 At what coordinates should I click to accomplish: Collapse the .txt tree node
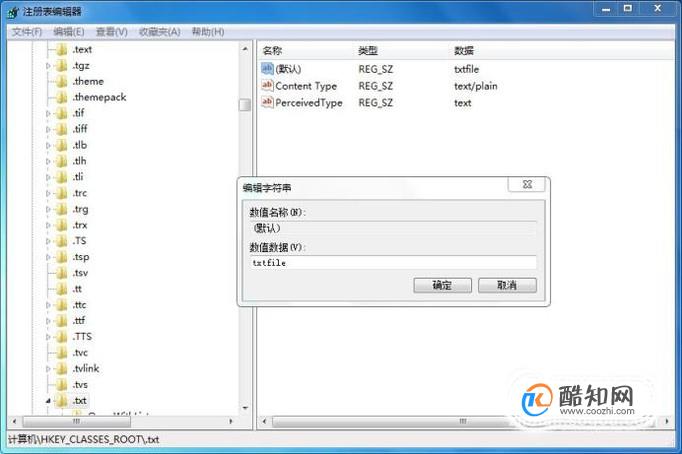tap(48, 401)
